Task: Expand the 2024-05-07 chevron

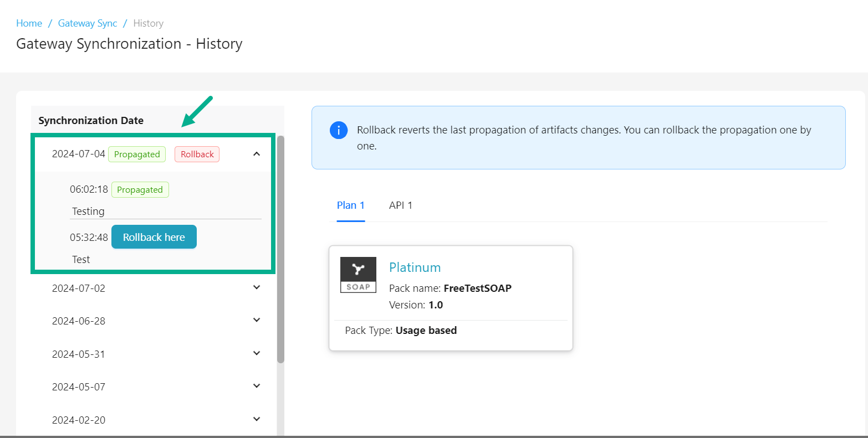Action: click(257, 386)
